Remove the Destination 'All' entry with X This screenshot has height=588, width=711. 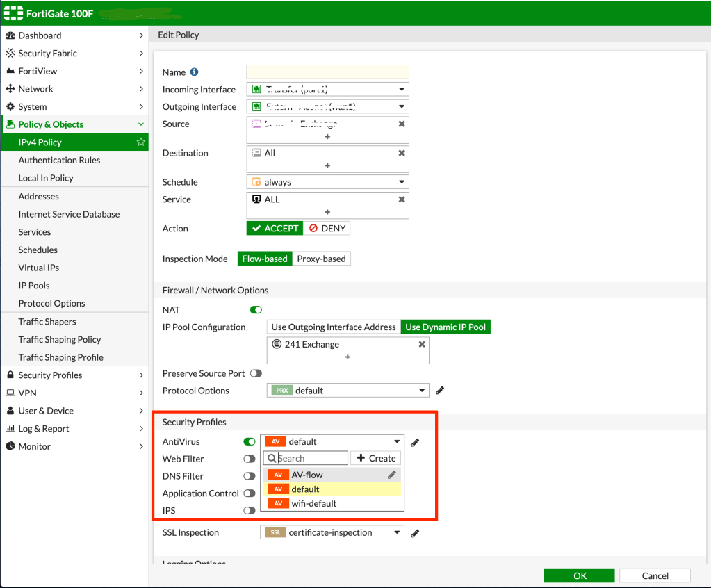[x=401, y=153]
